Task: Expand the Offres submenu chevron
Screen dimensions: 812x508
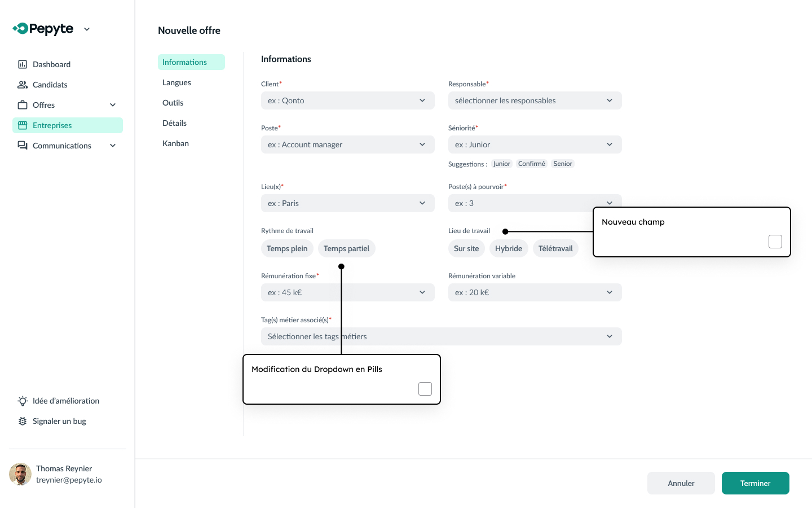Action: click(113, 105)
